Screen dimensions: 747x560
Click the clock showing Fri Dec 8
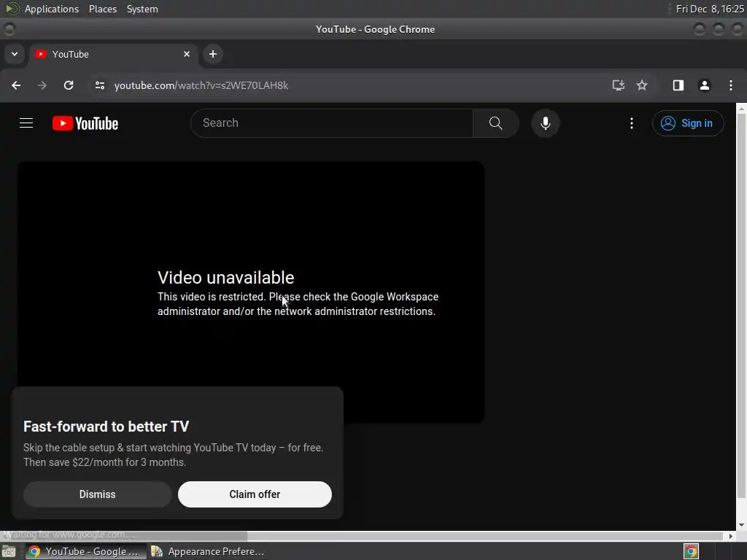point(710,9)
